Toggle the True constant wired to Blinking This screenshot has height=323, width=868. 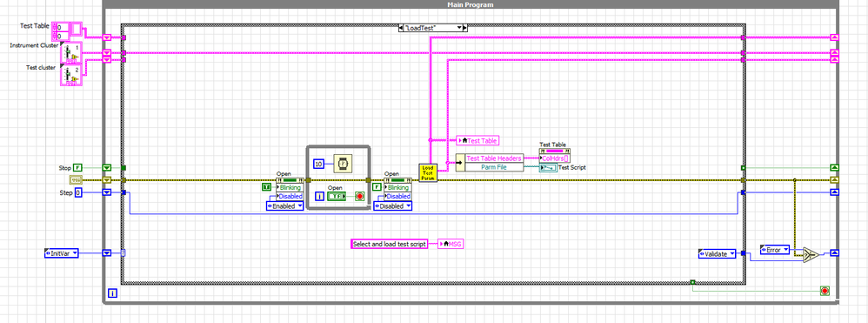click(266, 187)
